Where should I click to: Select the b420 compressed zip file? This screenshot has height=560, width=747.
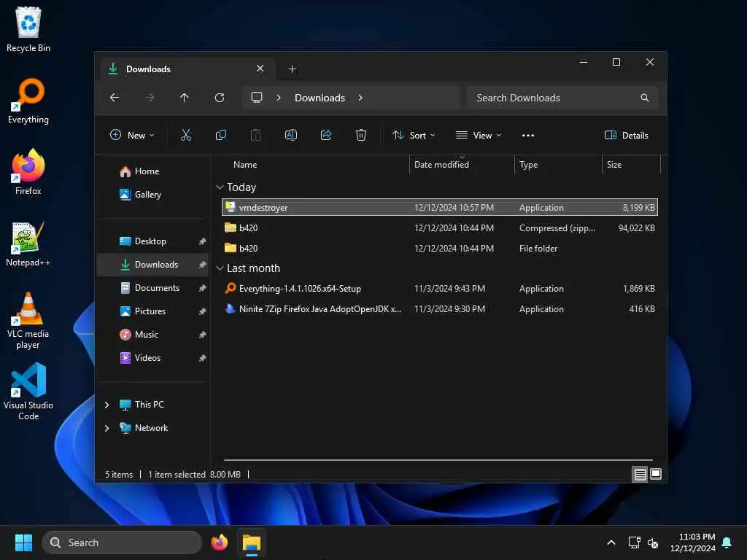pyautogui.click(x=440, y=228)
